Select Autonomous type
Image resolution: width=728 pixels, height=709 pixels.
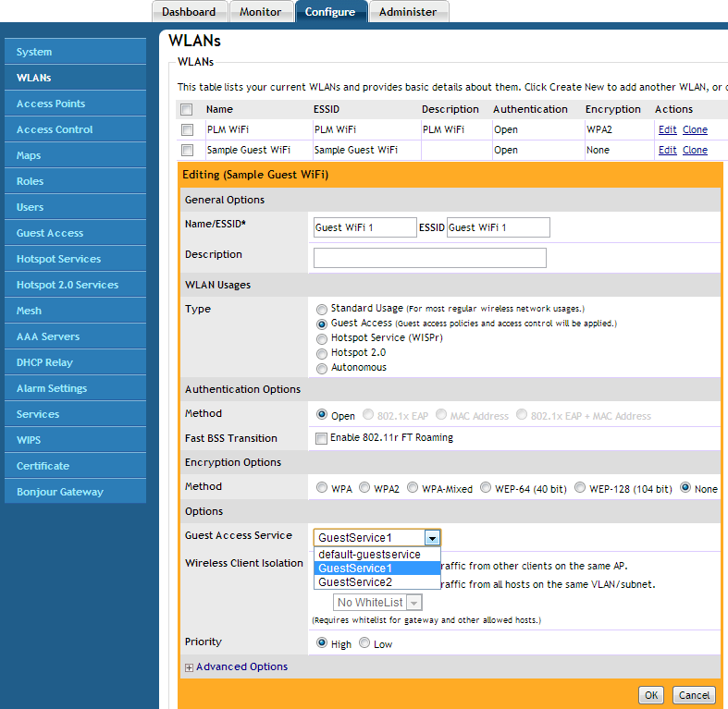coord(321,369)
